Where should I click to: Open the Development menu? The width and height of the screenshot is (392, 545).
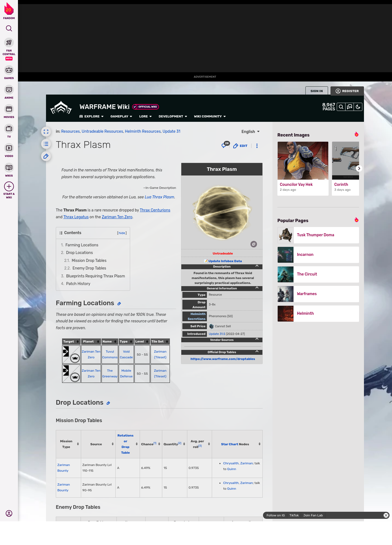point(173,116)
